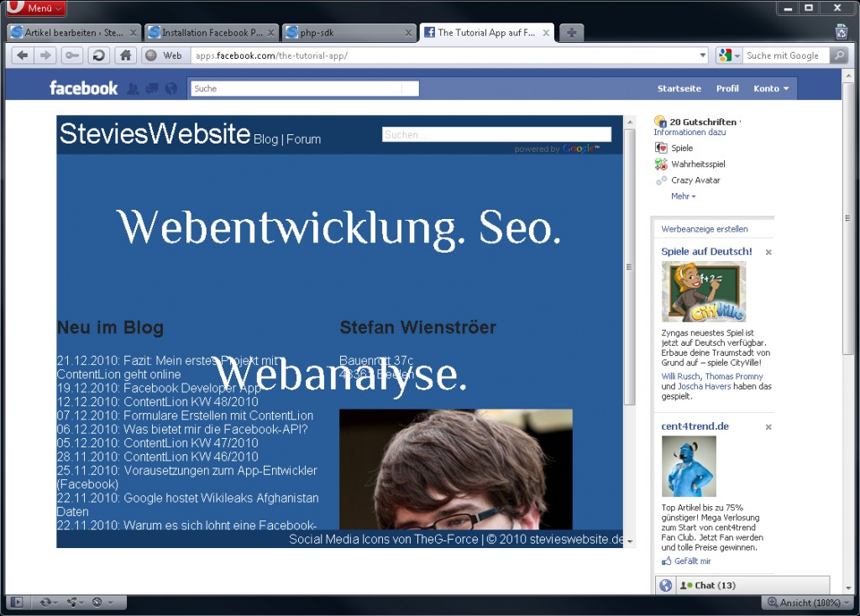Dismiss the Spiele auf Deutsch! ad

(768, 252)
